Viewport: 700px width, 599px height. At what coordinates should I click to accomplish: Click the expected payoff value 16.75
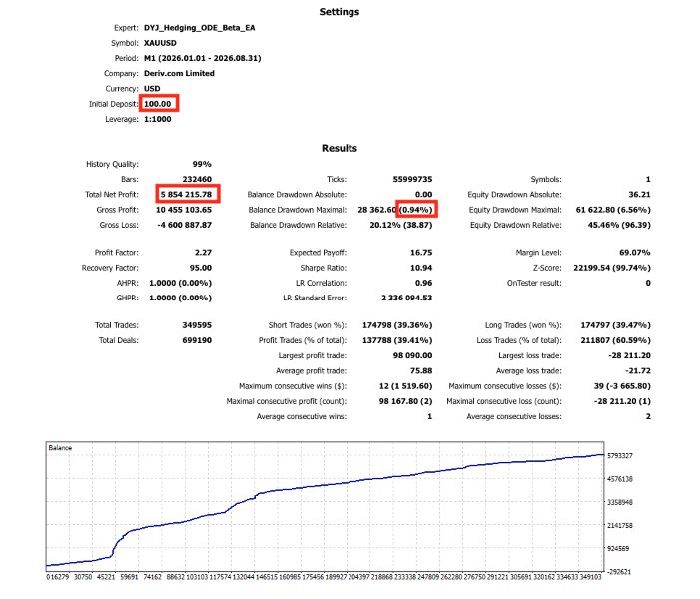coord(421,253)
